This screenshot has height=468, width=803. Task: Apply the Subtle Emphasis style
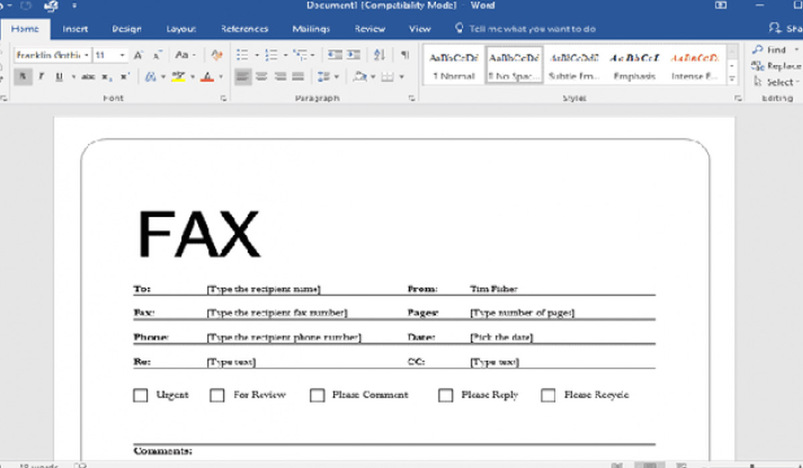[x=574, y=66]
